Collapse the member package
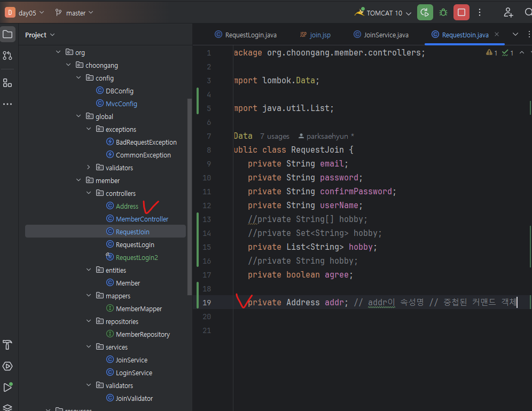 tap(79, 180)
